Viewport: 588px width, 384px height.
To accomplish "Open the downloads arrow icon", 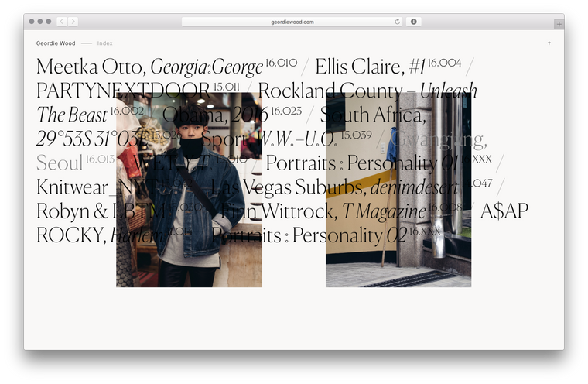I will tap(414, 22).
